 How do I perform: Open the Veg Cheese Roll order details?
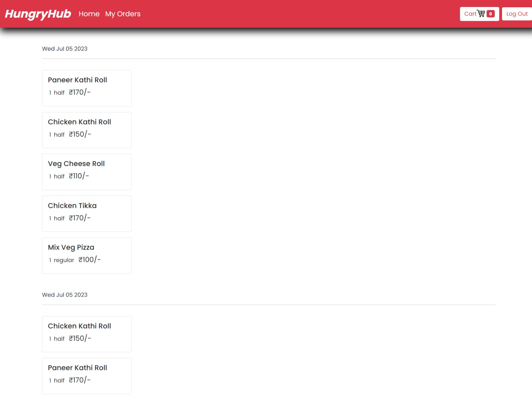86,171
